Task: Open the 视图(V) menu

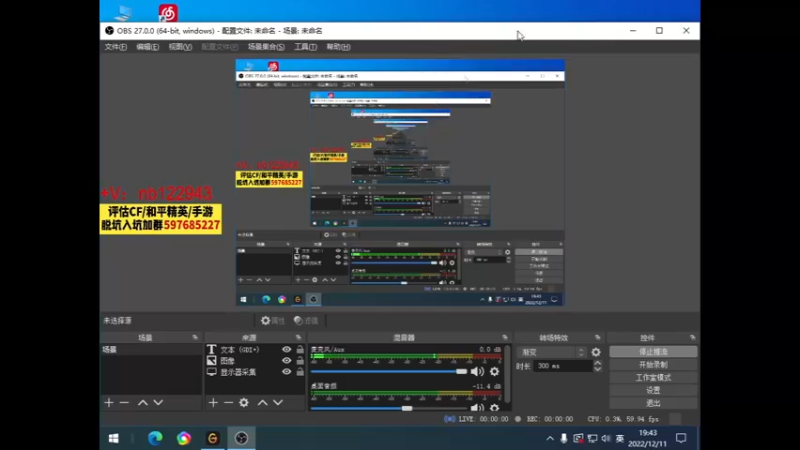Action: 180,47
